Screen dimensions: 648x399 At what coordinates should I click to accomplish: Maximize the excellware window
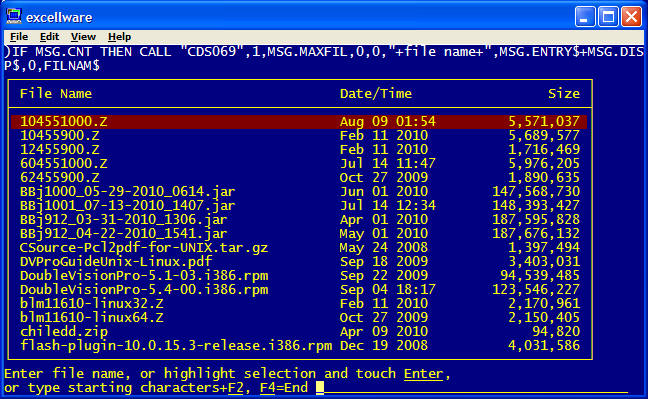(x=608, y=17)
